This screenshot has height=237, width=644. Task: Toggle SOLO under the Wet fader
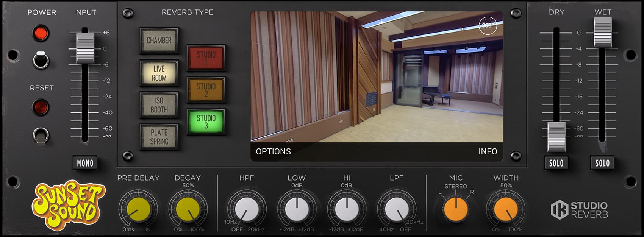pos(602,163)
